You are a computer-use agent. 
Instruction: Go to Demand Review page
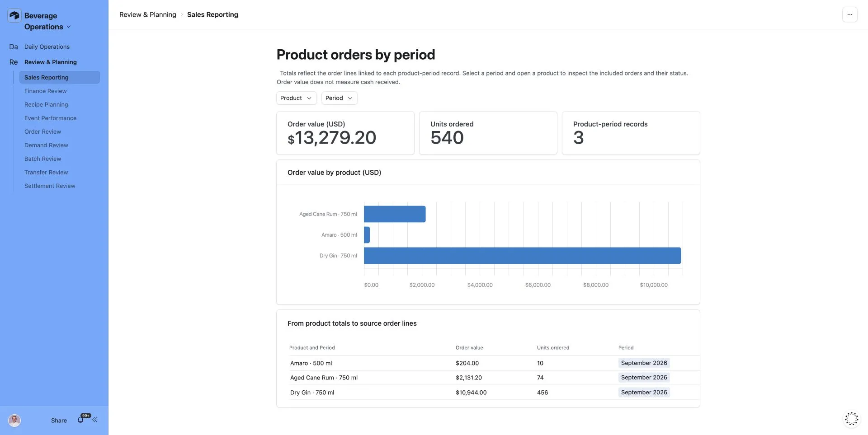tap(46, 145)
